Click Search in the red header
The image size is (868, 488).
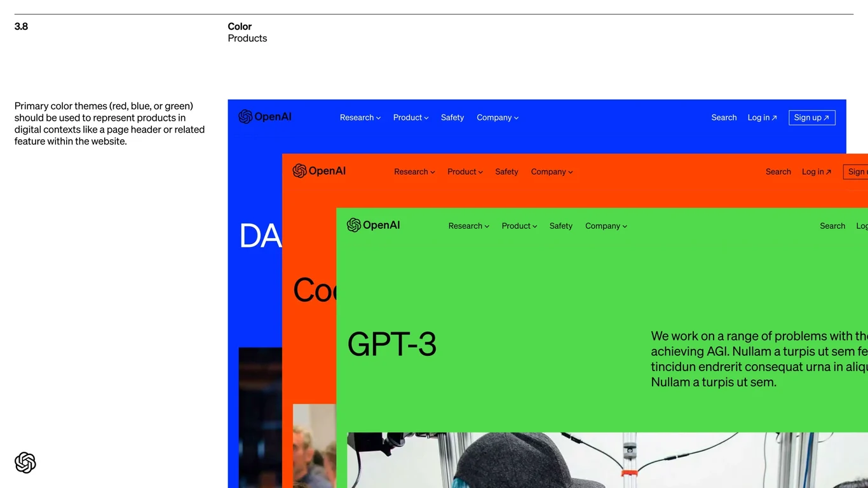click(778, 172)
